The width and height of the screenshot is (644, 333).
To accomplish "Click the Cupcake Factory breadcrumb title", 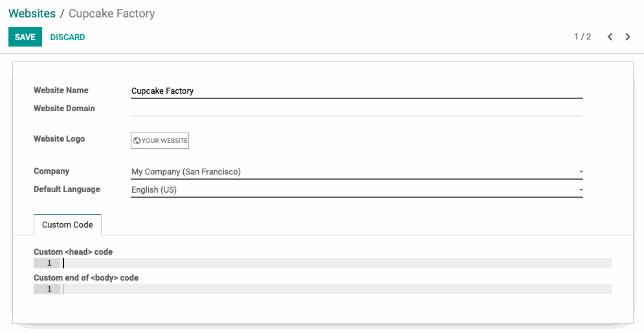I will tap(112, 13).
